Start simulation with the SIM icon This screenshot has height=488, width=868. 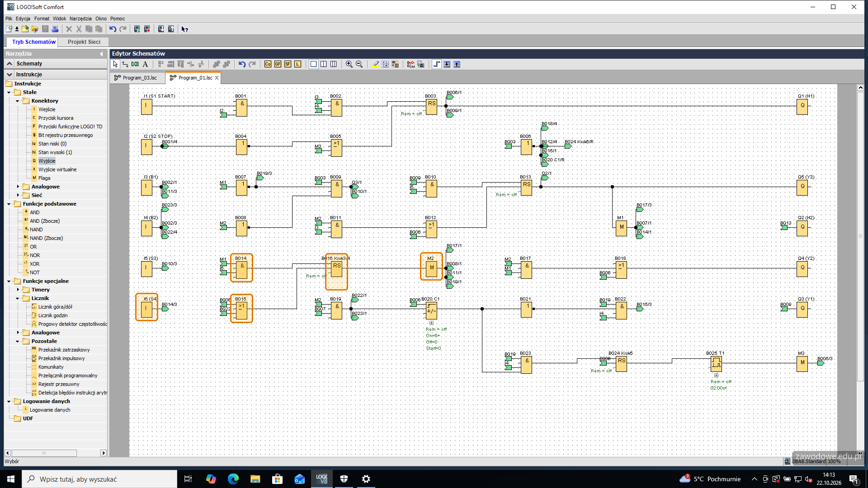(x=410, y=64)
